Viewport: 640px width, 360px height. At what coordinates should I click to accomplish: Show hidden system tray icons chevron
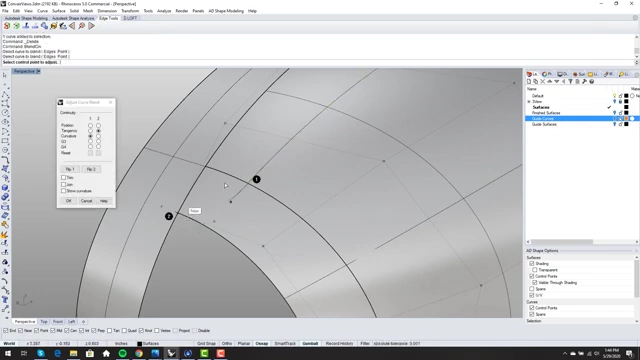565,353
